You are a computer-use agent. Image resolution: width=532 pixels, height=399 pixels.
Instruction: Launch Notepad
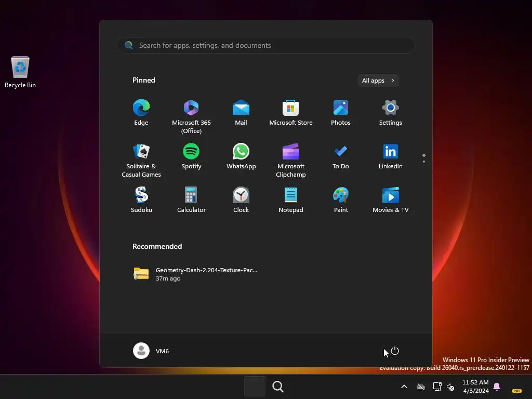[291, 200]
